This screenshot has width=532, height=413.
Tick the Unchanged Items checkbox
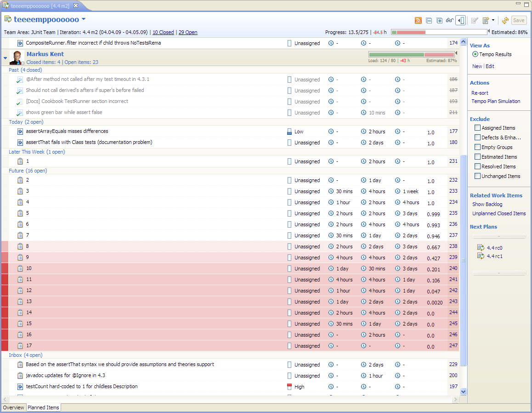(x=477, y=176)
